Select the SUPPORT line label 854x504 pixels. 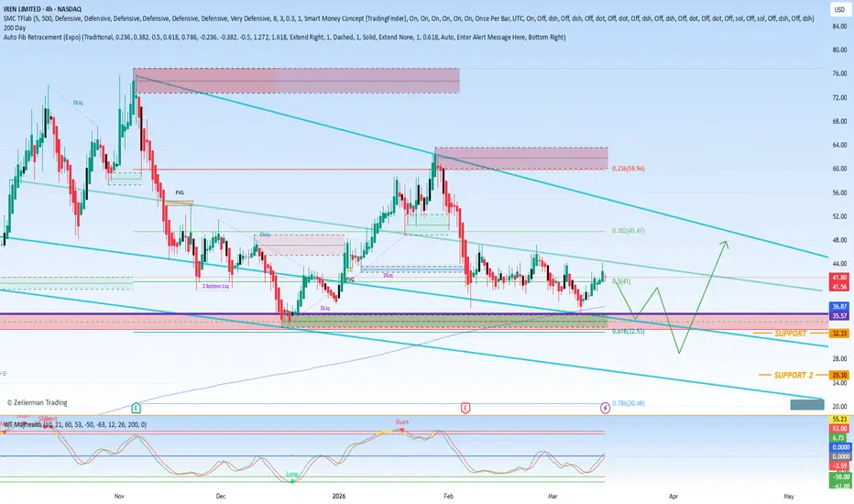[x=790, y=334]
